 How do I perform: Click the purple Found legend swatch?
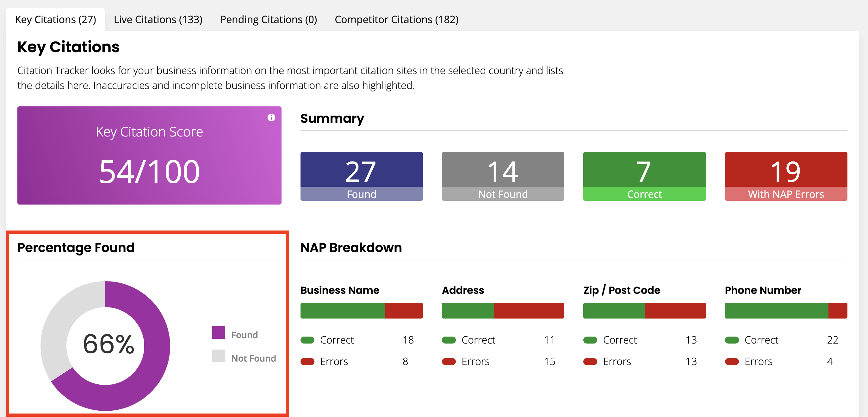pyautogui.click(x=218, y=332)
